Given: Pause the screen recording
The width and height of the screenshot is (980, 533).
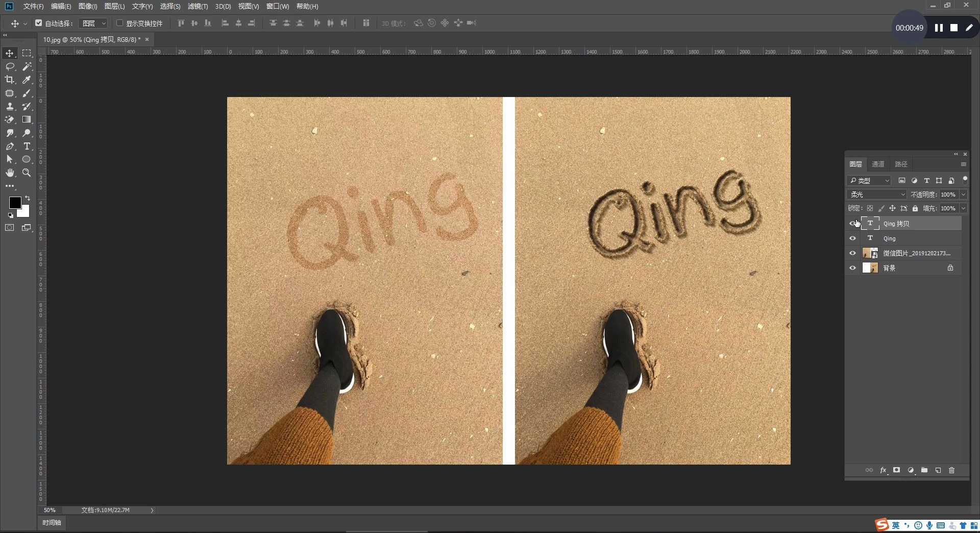Looking at the screenshot, I should [939, 28].
